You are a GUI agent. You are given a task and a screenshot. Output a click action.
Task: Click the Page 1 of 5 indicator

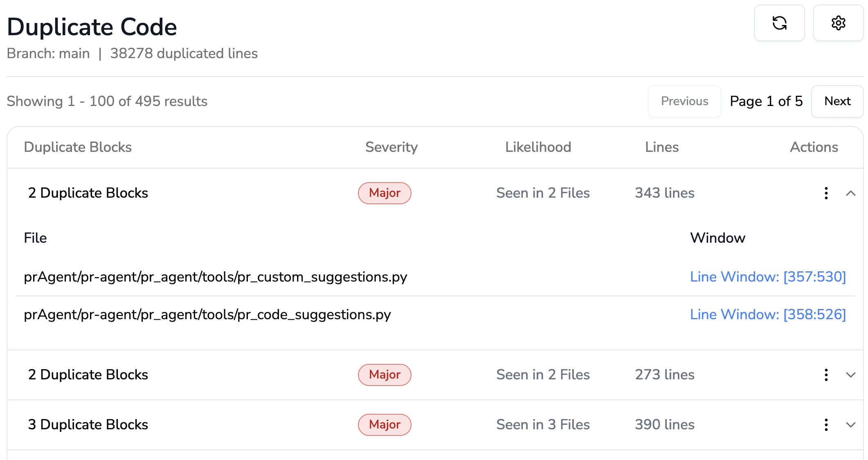(x=766, y=101)
